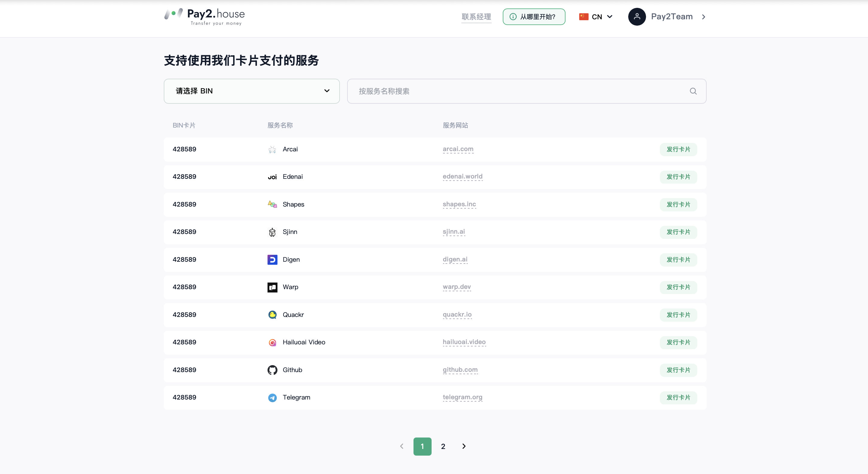Click the Telegram paper plane icon
Screen dimensions: 868x474
coord(272,397)
